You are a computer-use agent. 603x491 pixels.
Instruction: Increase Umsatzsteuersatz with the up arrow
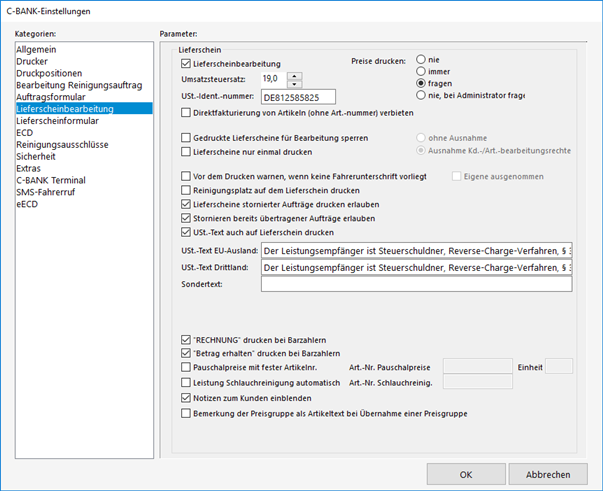295,76
